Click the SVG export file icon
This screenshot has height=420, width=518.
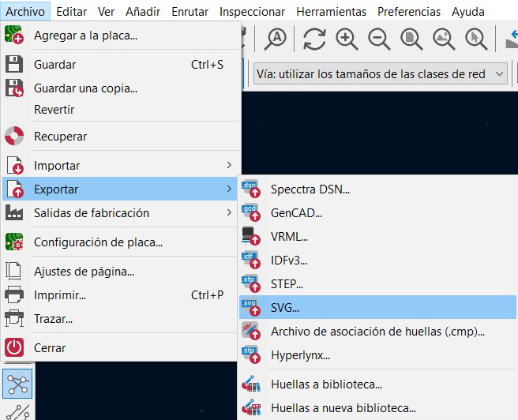coord(251,307)
